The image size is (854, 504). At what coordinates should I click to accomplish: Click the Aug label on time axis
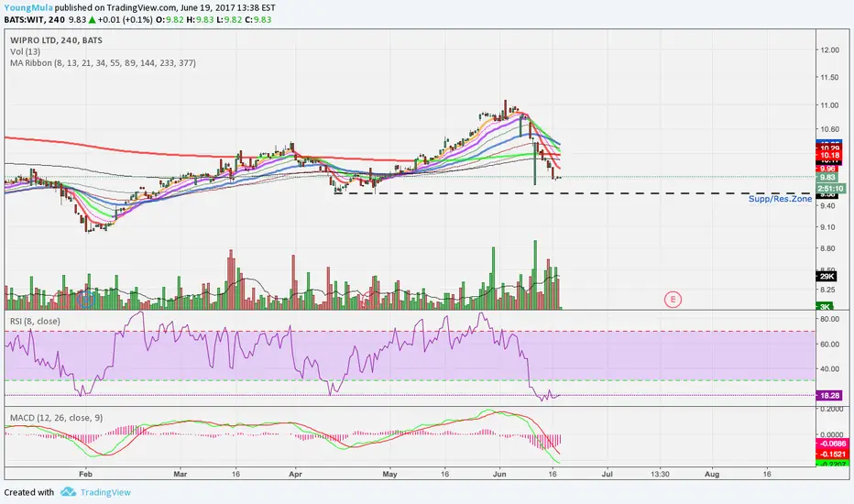712,474
